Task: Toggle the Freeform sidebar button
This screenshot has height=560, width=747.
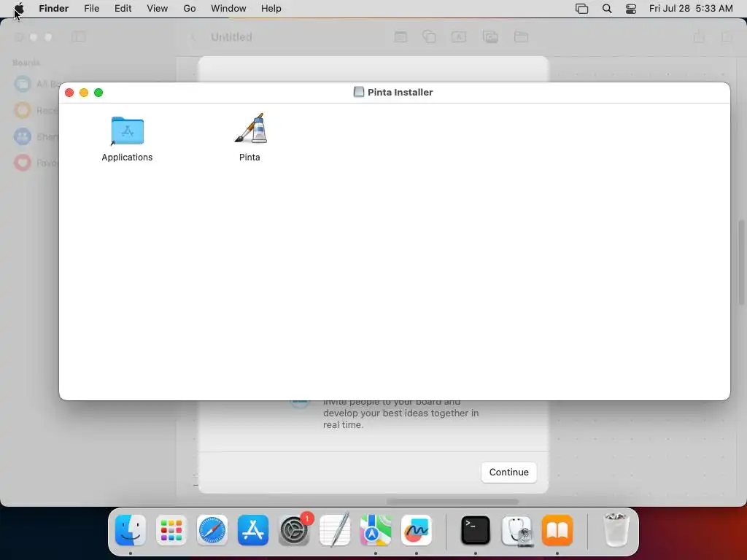Action: point(79,36)
